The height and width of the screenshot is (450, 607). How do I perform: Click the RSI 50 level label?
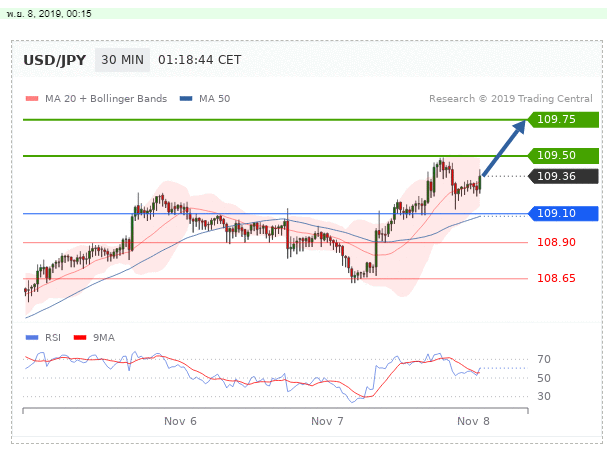click(544, 378)
